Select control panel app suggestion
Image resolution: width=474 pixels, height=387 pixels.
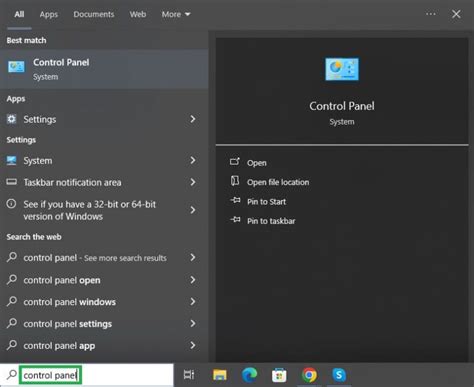[x=104, y=346]
